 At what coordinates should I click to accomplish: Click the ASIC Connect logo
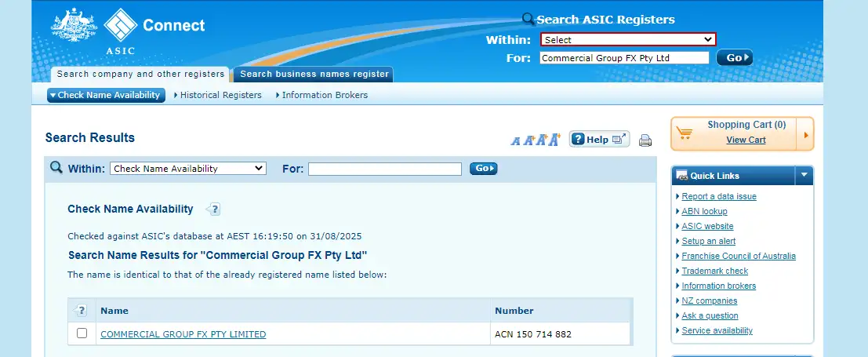pyautogui.click(x=128, y=31)
